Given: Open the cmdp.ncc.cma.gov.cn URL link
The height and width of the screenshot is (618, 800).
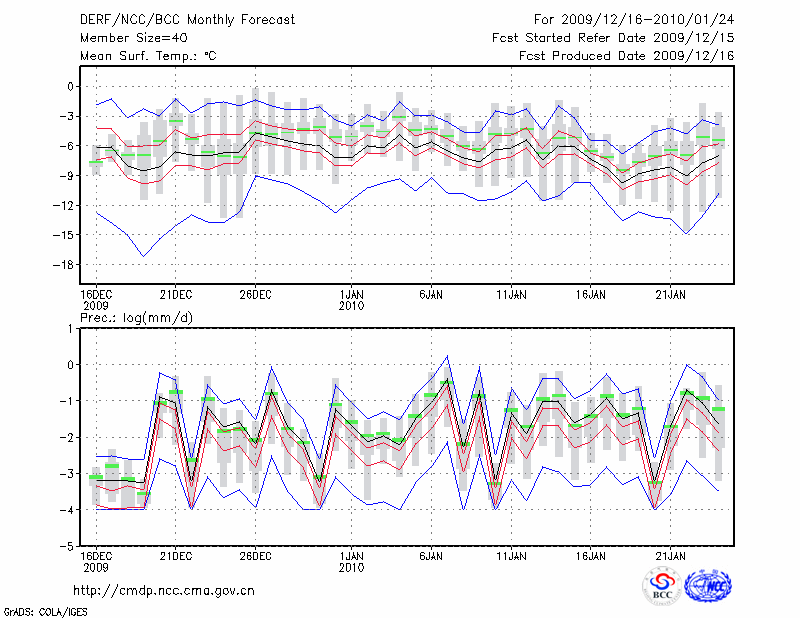Looking at the screenshot, I should pos(164,590).
